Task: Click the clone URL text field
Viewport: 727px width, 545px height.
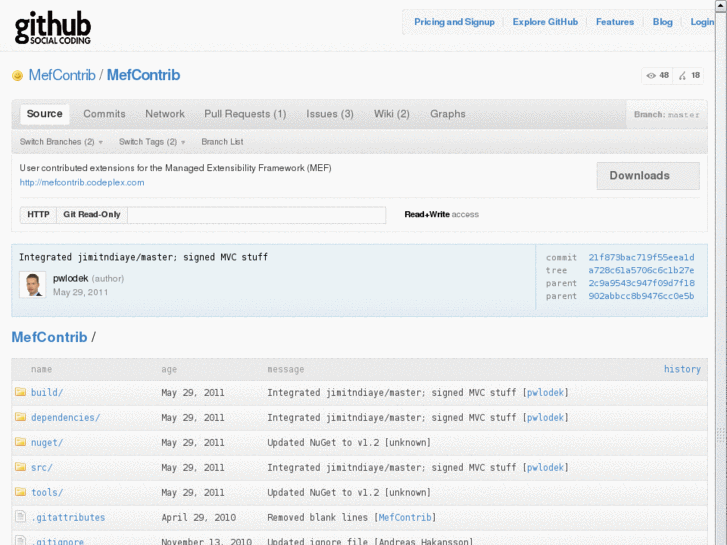Action: [256, 215]
